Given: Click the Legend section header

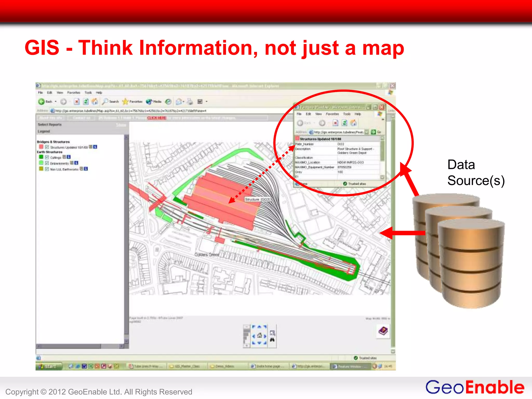Looking at the screenshot, I should pos(44,131).
